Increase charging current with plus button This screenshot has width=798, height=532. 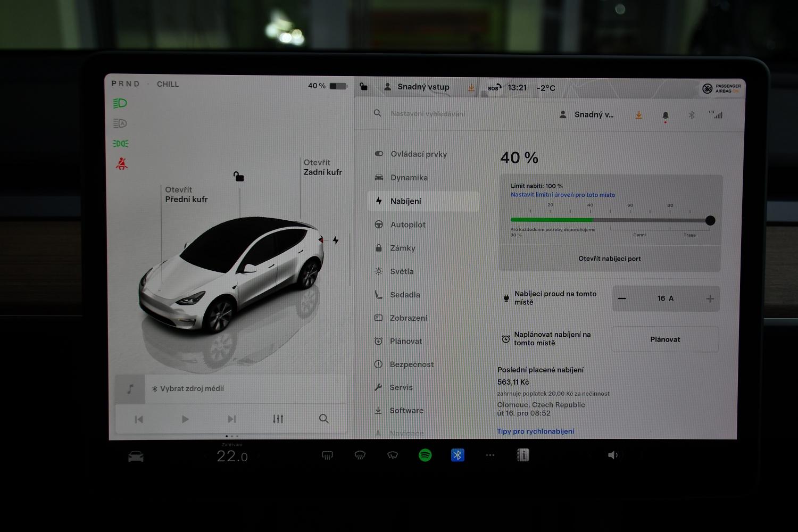pos(710,299)
